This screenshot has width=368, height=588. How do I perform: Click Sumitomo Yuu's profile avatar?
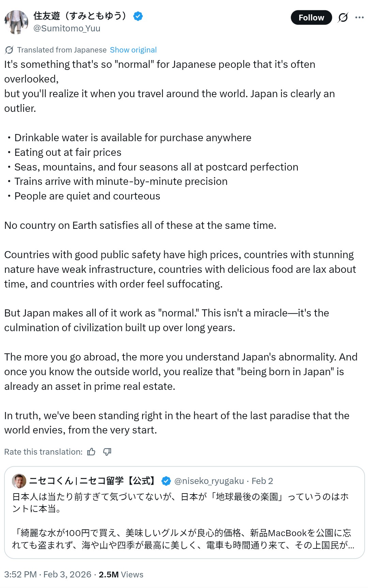click(x=16, y=22)
